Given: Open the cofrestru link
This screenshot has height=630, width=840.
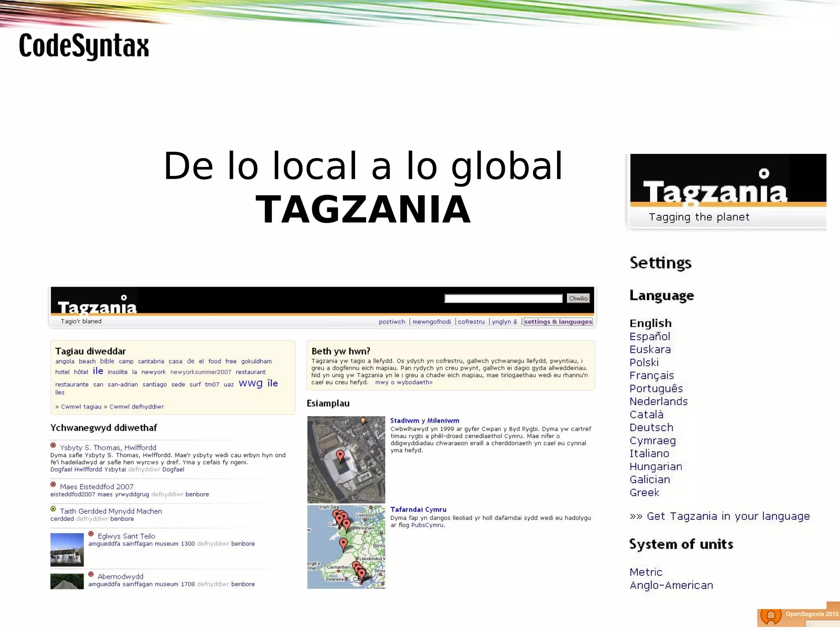Looking at the screenshot, I should tap(471, 322).
